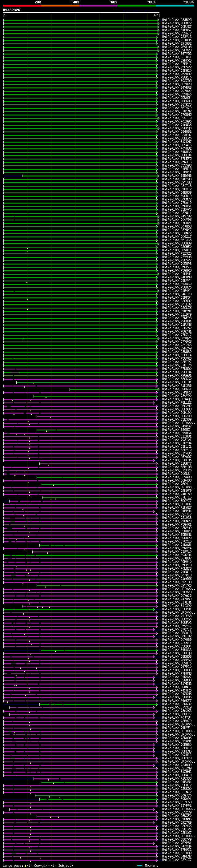
Task: Click the green alignment bar for UniRef100_C0HGC1
Action: 114,389
